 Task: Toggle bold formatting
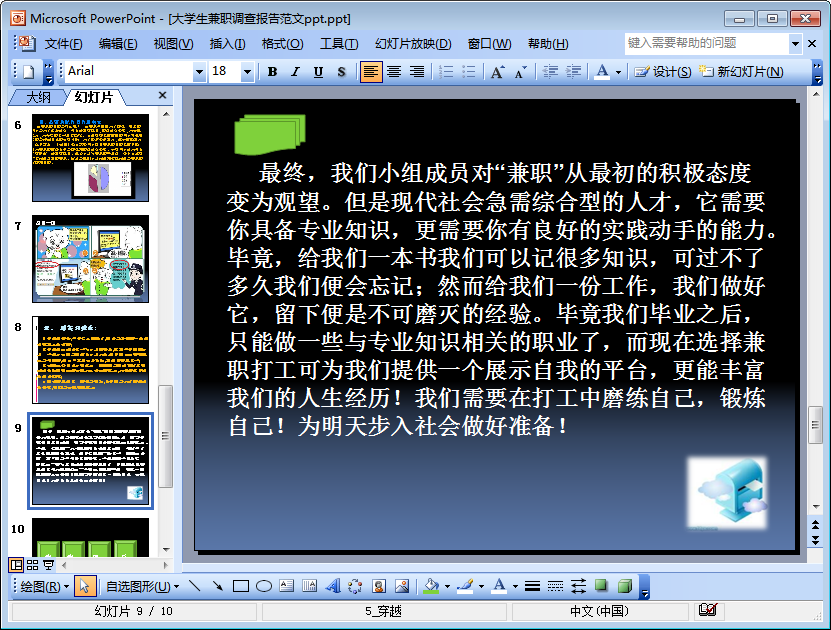coord(272,72)
